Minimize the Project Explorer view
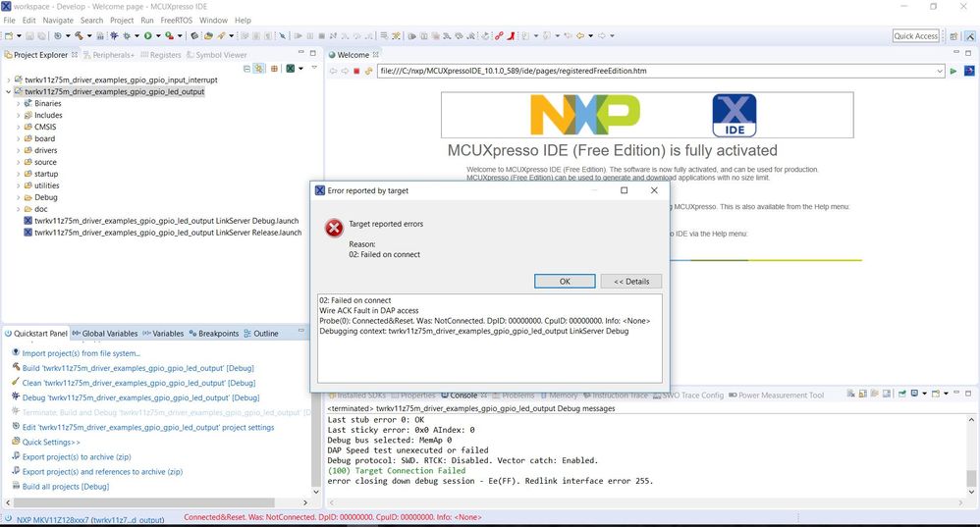This screenshot has width=980, height=527. (x=300, y=52)
